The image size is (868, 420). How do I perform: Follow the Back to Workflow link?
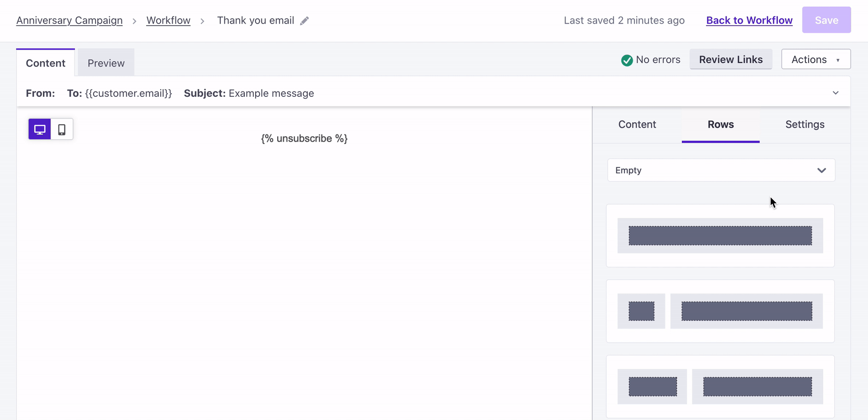(749, 20)
